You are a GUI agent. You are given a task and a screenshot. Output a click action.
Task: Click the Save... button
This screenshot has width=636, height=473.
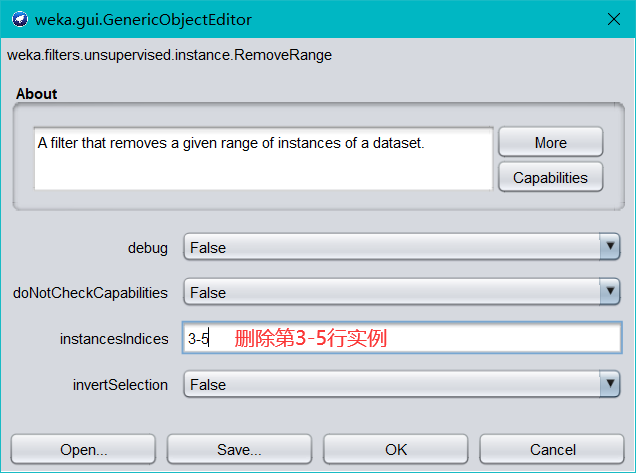(x=239, y=449)
